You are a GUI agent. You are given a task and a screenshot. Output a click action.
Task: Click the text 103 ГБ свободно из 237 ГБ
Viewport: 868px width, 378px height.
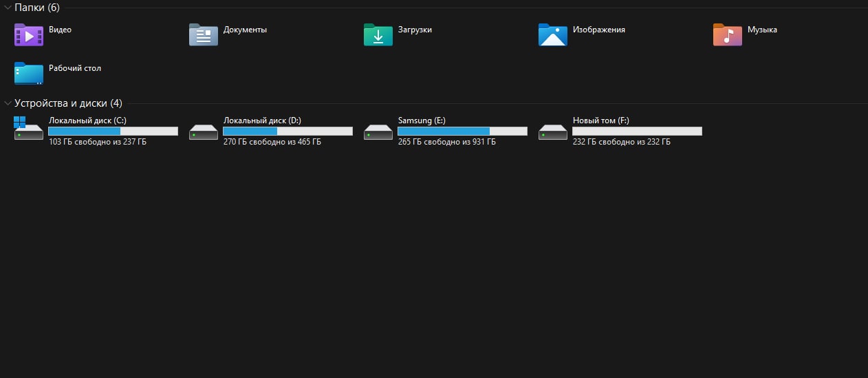[x=98, y=142]
